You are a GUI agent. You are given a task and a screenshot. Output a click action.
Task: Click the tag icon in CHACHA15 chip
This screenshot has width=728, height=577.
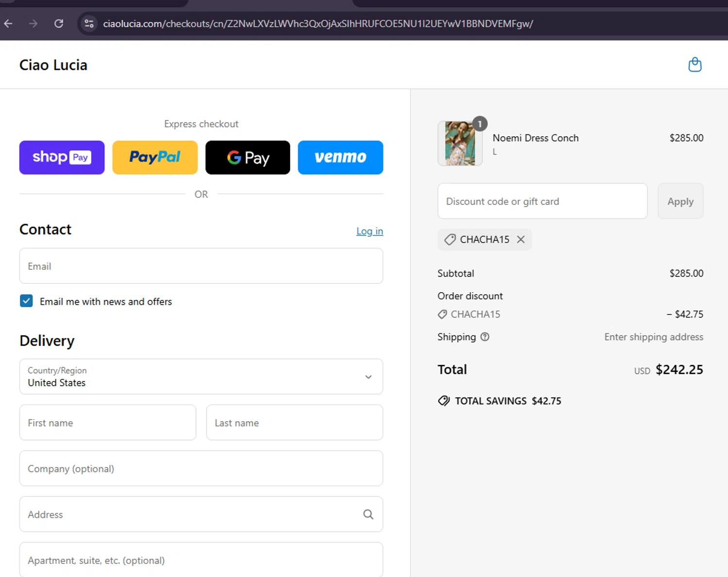pyautogui.click(x=450, y=239)
